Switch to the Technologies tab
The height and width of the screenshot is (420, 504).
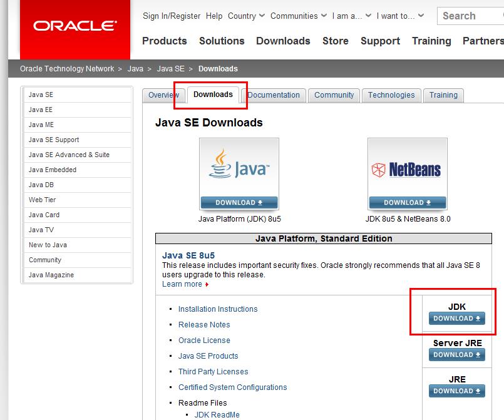pos(391,95)
